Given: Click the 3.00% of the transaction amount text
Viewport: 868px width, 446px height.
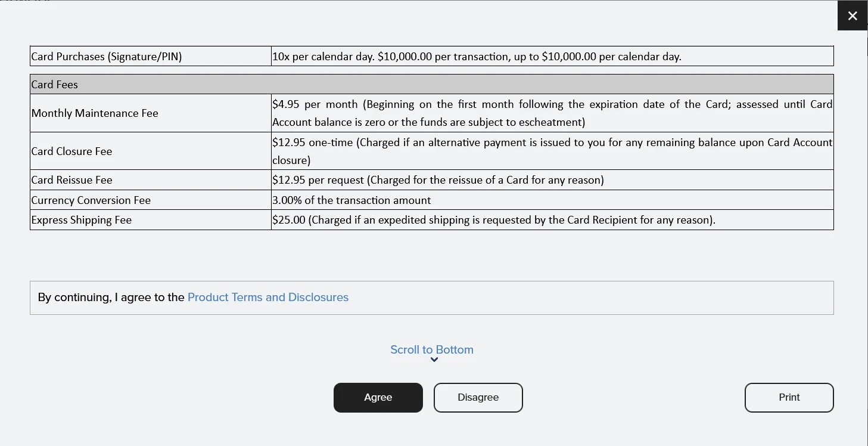Looking at the screenshot, I should tap(351, 200).
